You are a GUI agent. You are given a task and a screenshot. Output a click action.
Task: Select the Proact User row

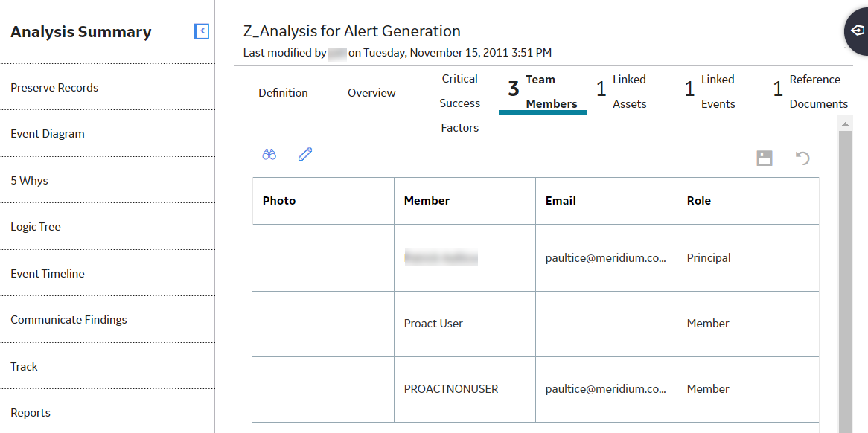tap(535, 324)
